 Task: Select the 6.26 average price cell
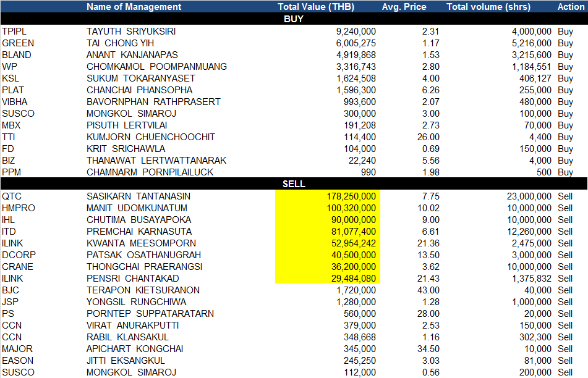430,90
